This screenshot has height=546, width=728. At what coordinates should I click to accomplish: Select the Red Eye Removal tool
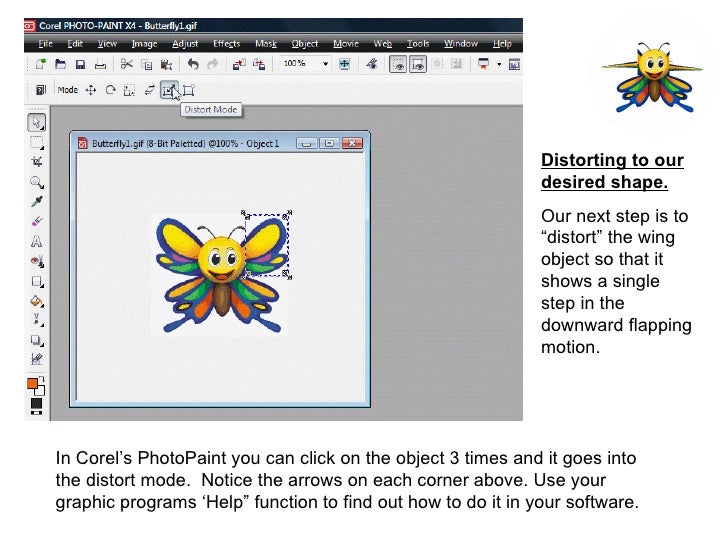coord(37,261)
